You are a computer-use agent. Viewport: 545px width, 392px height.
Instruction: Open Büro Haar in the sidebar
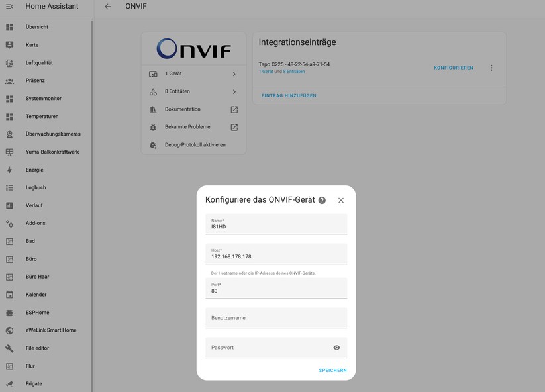point(46,277)
